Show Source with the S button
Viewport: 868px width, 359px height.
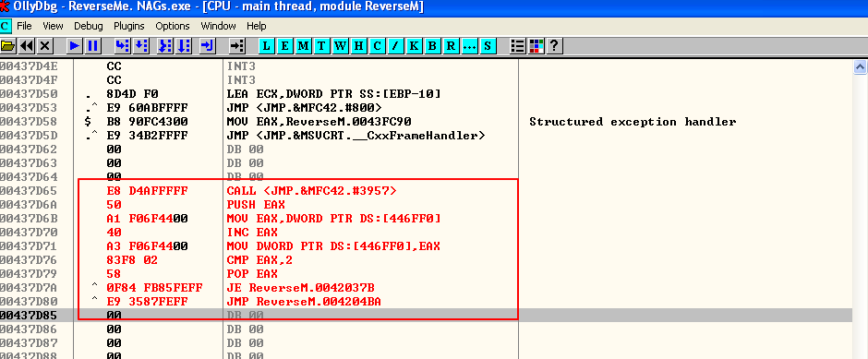tap(488, 46)
